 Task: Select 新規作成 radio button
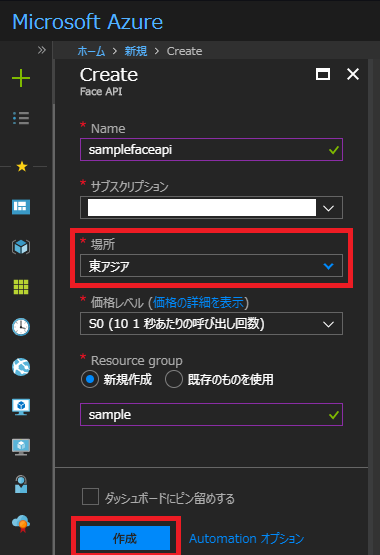(x=90, y=379)
